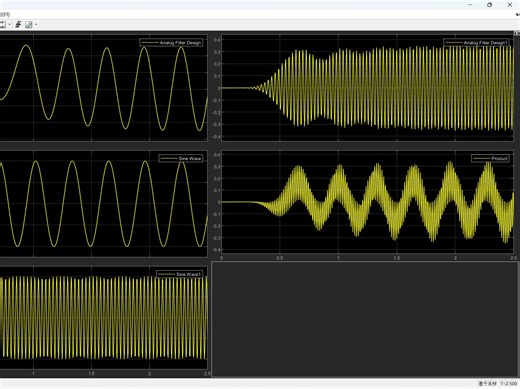Minimize the scope window
520x389 pixels.
point(470,5)
